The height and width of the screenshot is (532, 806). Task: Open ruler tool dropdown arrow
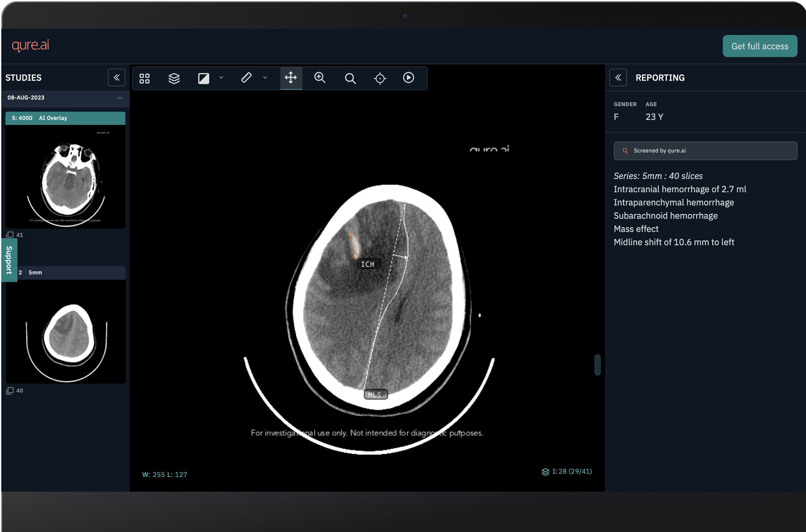coord(265,78)
